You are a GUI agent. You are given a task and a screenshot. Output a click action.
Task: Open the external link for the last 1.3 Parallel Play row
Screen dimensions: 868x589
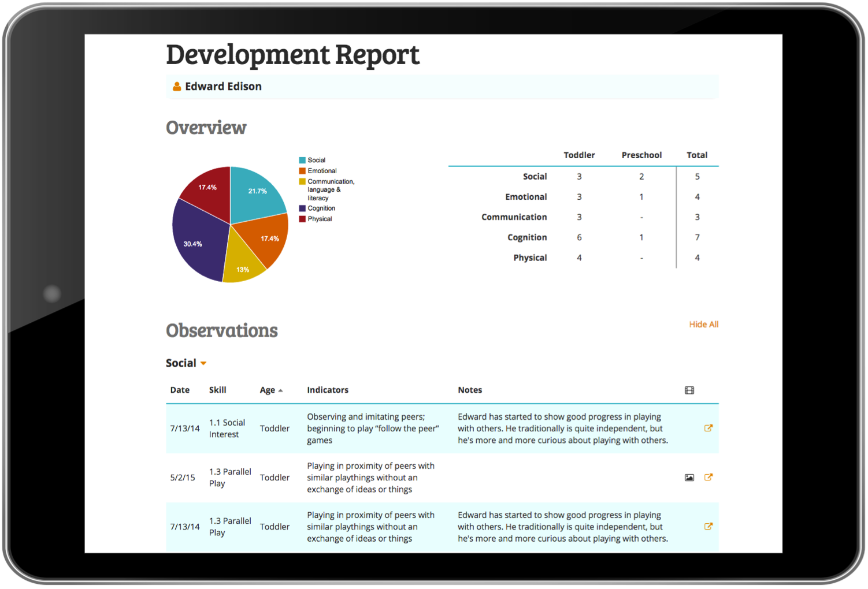[709, 526]
